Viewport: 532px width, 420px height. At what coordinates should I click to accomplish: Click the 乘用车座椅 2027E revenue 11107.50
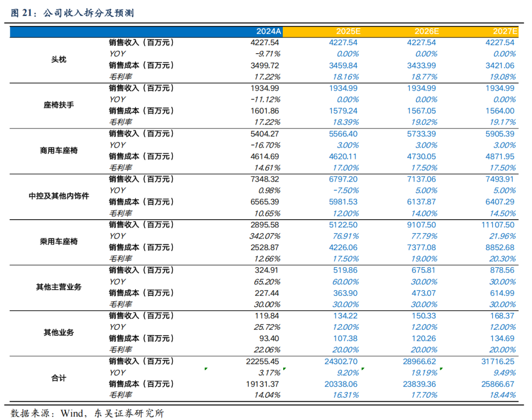[498, 225]
